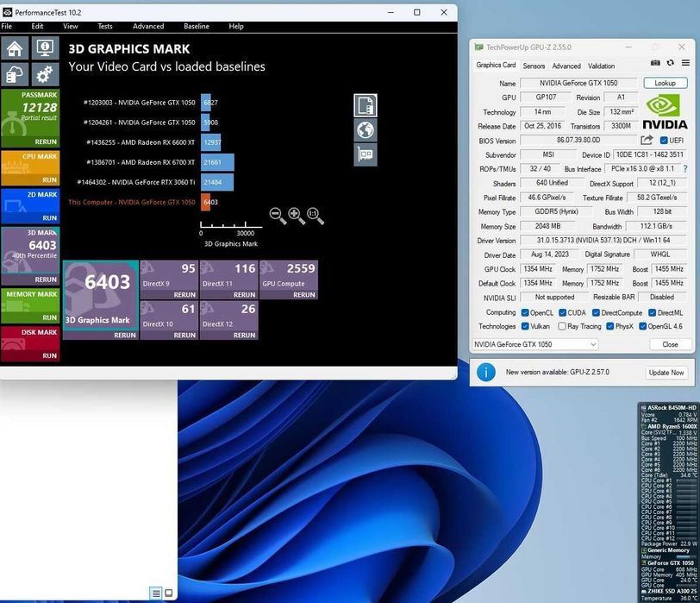Image resolution: width=700 pixels, height=603 pixels.
Task: Click the RTX 3060 Ti baseline bar
Action: [217, 182]
